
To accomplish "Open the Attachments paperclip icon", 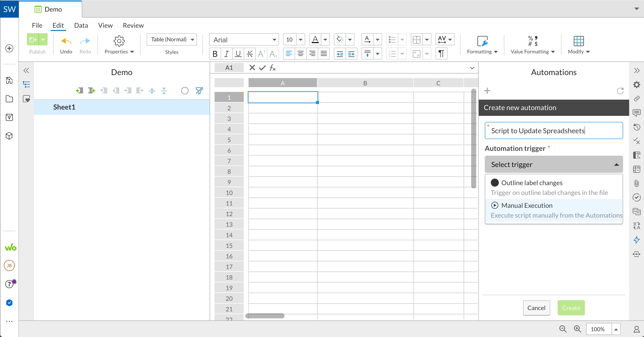I will point(636,183).
